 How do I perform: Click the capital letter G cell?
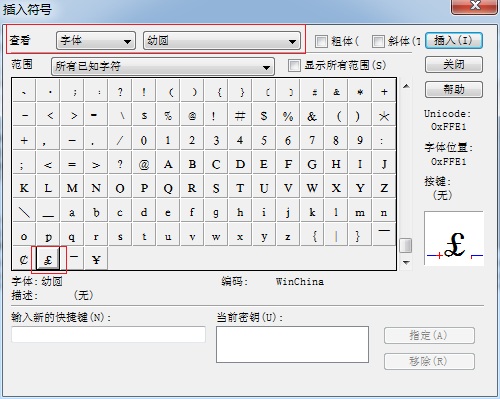312,164
